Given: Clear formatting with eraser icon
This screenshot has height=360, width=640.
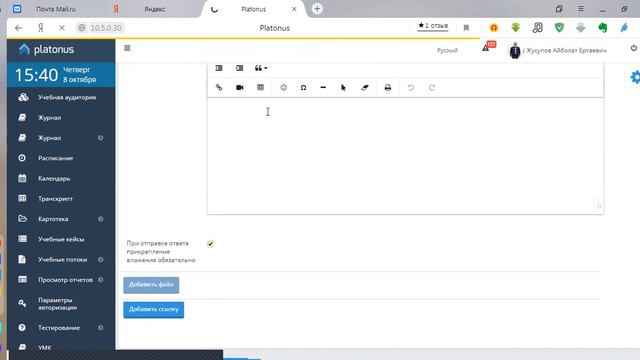Looking at the screenshot, I should 365,87.
